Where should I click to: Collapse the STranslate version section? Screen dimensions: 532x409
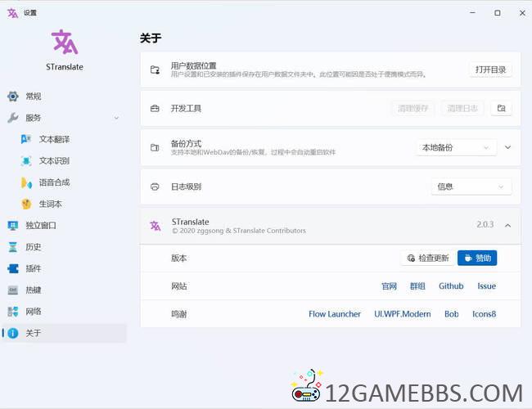pyautogui.click(x=507, y=226)
